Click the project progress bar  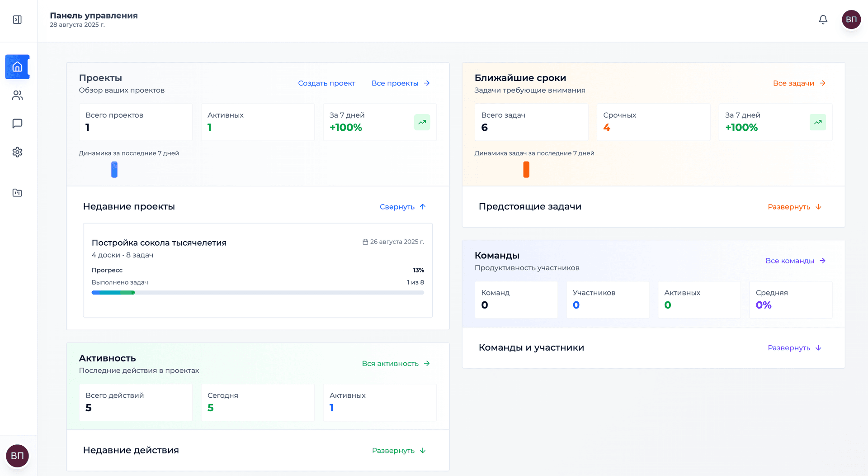coord(258,293)
